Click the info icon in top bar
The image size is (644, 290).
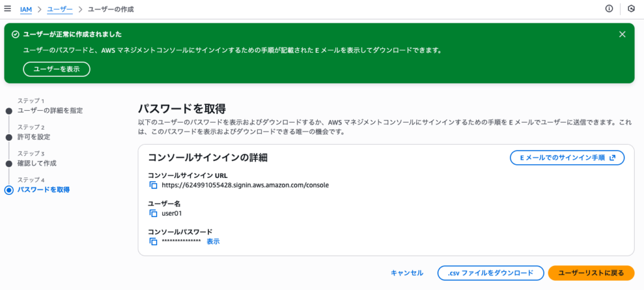609,9
